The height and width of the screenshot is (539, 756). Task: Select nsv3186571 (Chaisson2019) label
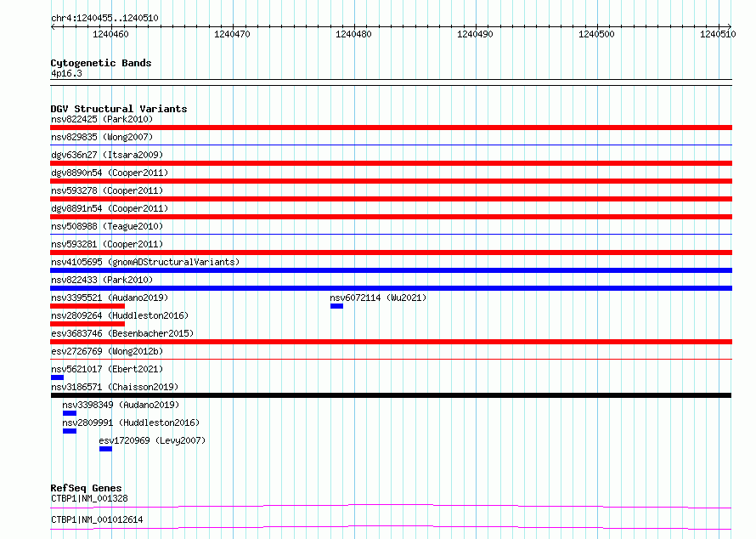115,387
